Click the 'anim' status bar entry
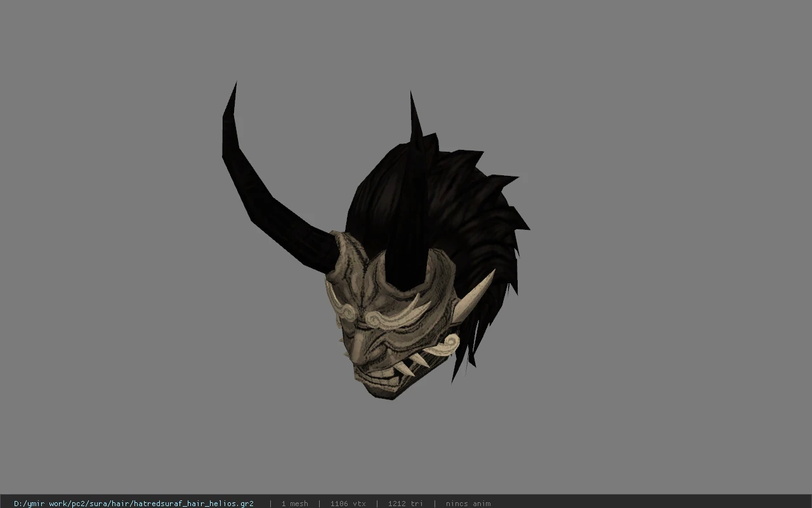812x508 pixels. coord(468,504)
